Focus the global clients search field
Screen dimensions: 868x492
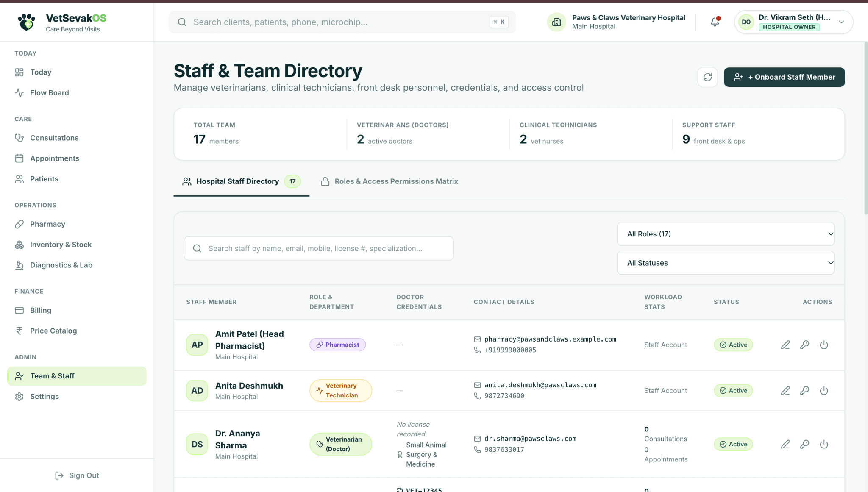tap(342, 22)
